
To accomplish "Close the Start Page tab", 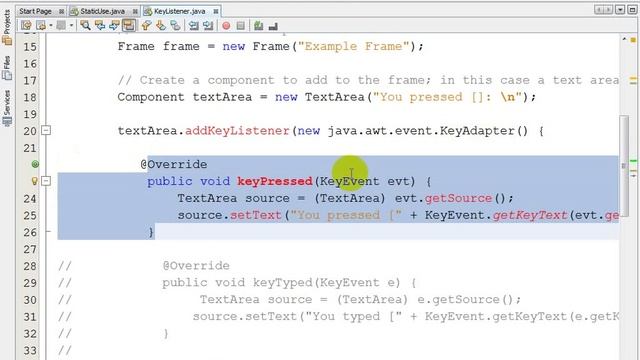I will click(62, 11).
